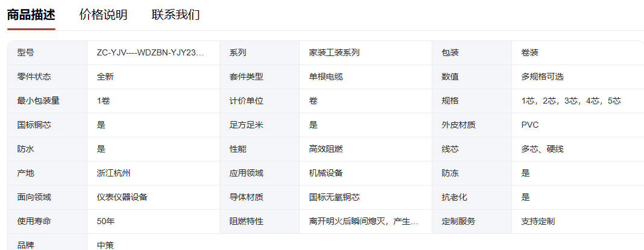Click the 高效阻燃 performance value
The image size is (644, 250).
(x=326, y=149)
